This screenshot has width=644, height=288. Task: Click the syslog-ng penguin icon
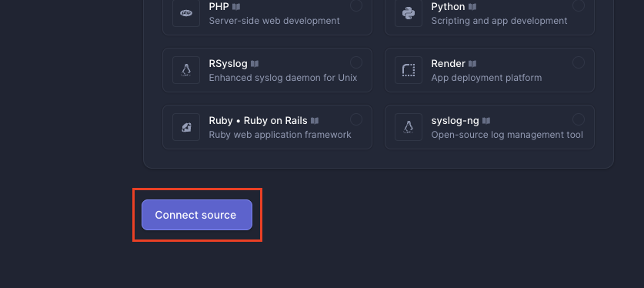point(409,127)
